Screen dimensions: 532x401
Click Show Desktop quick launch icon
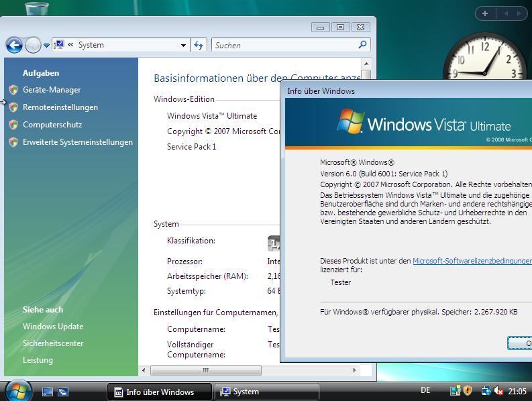pyautogui.click(x=48, y=392)
